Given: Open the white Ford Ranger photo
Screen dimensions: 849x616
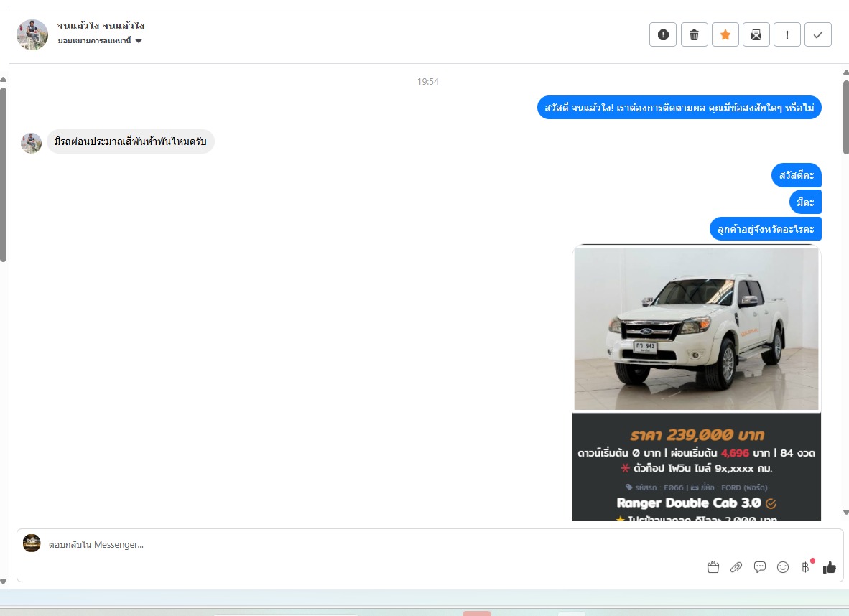Looking at the screenshot, I should tap(696, 329).
